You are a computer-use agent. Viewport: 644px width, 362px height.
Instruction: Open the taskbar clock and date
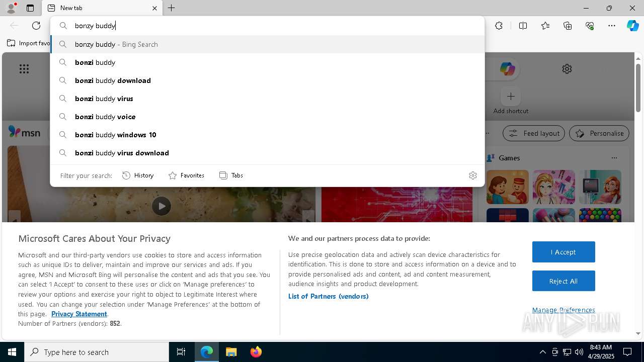click(x=601, y=352)
